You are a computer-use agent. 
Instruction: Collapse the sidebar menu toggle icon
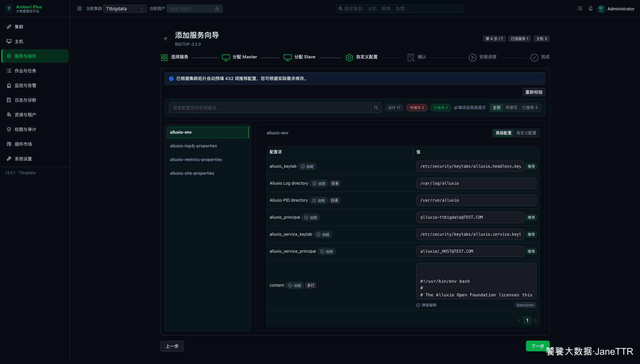79,9
